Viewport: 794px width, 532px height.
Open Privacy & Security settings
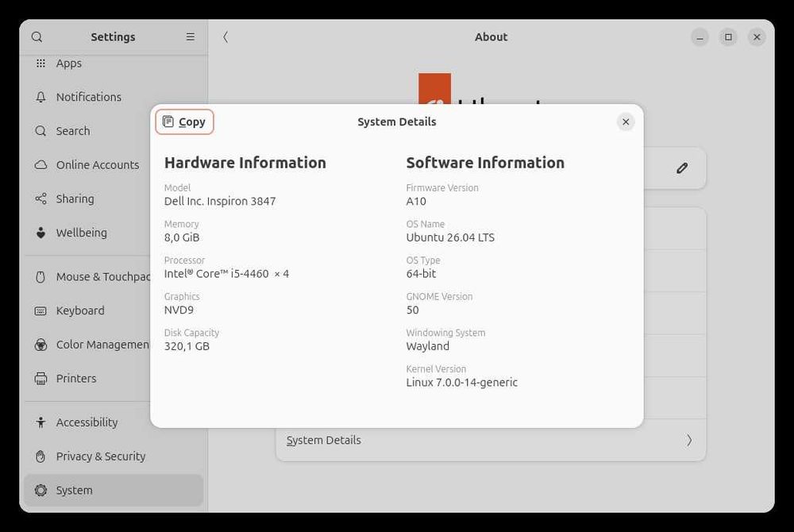pyautogui.click(x=114, y=457)
